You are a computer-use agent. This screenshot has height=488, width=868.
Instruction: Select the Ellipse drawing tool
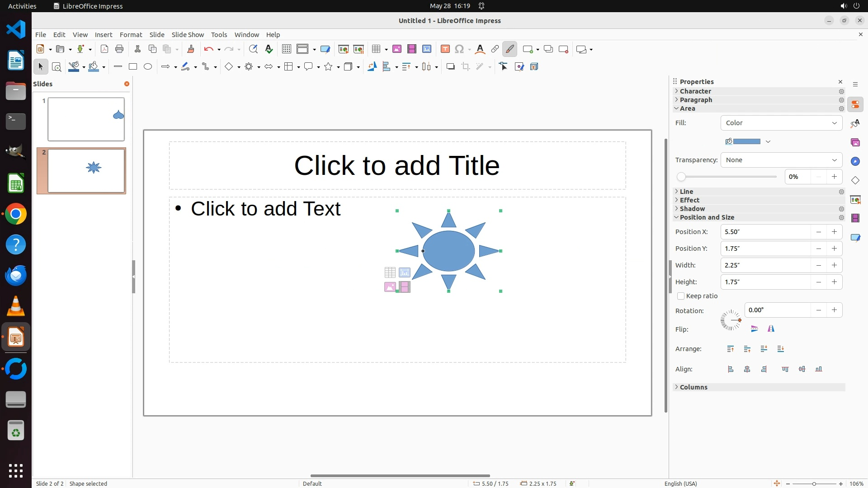tap(148, 67)
